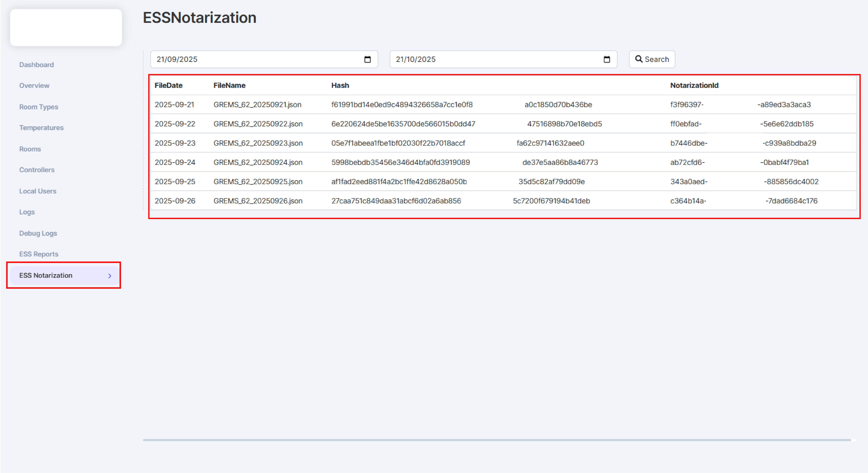
Task: Open the end date calendar picker icon
Action: click(607, 59)
